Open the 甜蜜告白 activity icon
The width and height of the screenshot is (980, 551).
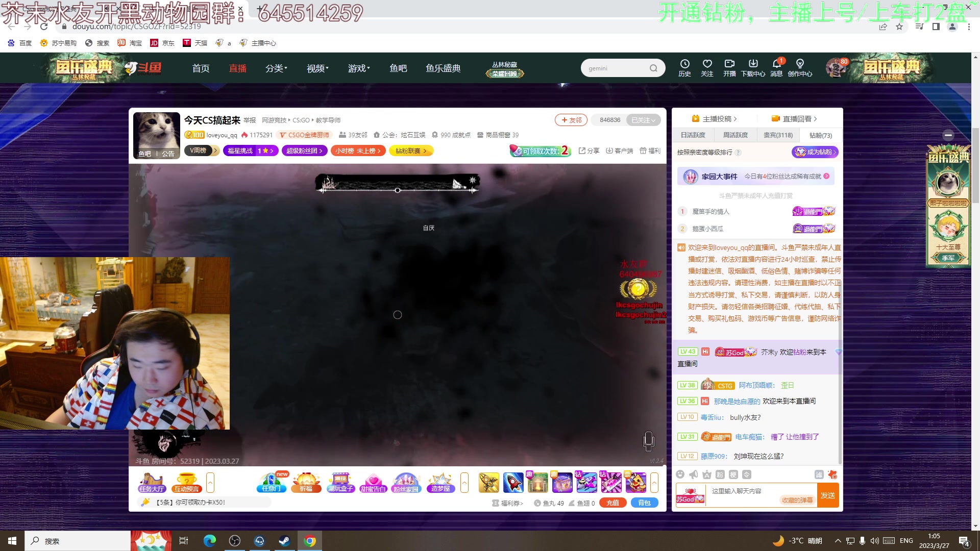tap(373, 482)
